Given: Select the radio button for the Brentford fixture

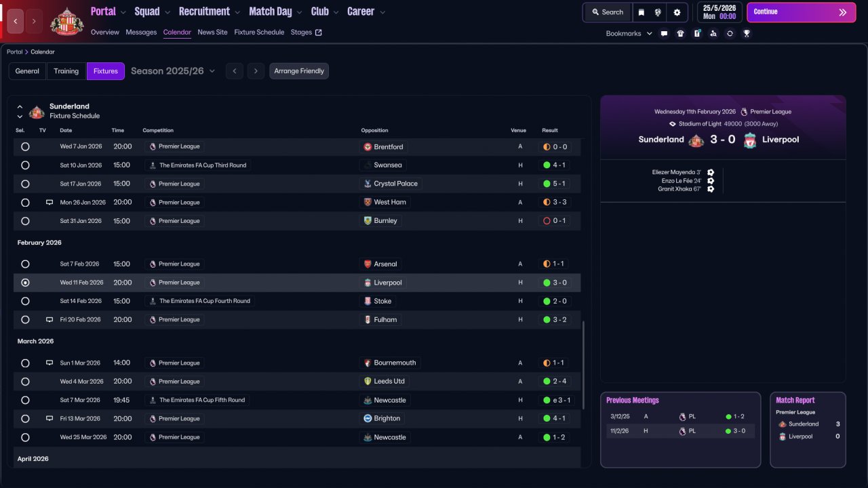Looking at the screenshot, I should (x=25, y=146).
